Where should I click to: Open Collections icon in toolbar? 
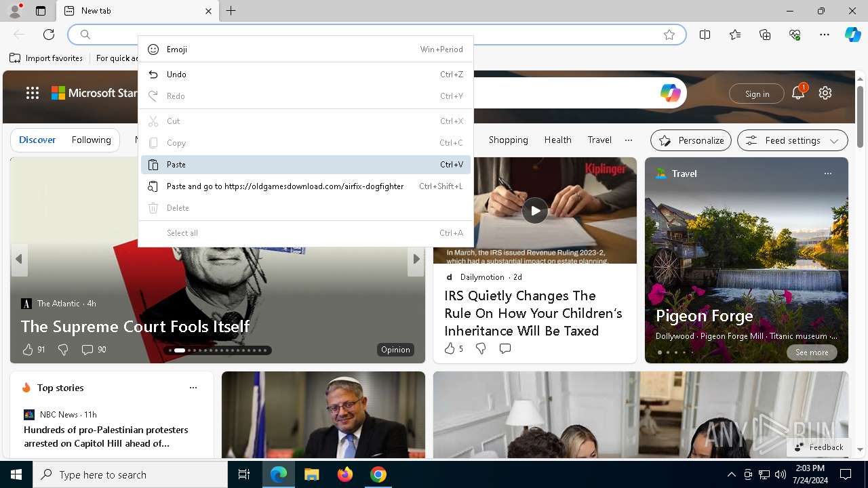point(765,35)
